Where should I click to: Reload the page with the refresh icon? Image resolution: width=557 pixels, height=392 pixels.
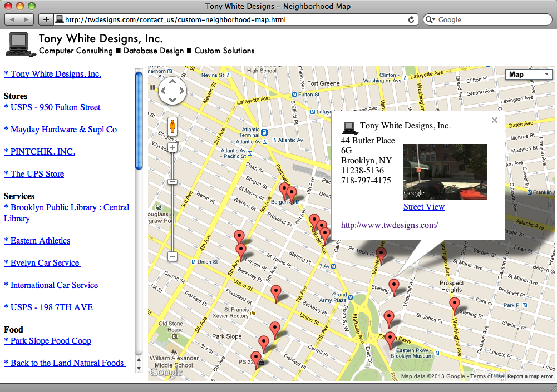coord(411,20)
